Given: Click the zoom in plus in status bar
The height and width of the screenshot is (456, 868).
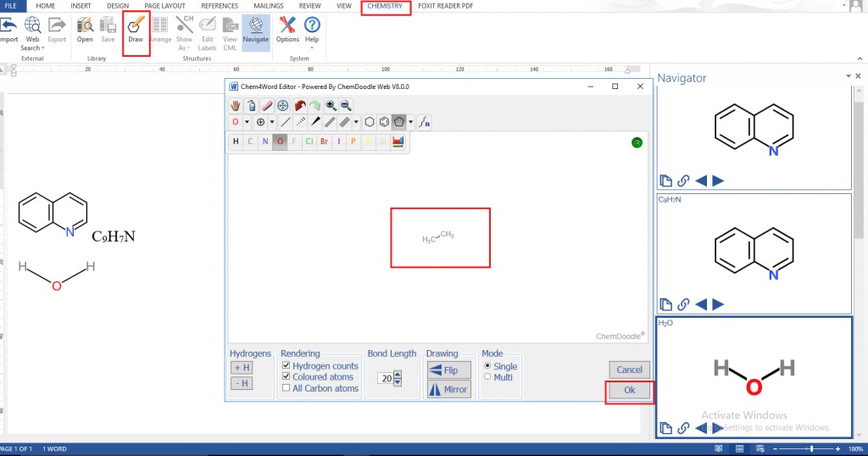Looking at the screenshot, I should [x=838, y=449].
